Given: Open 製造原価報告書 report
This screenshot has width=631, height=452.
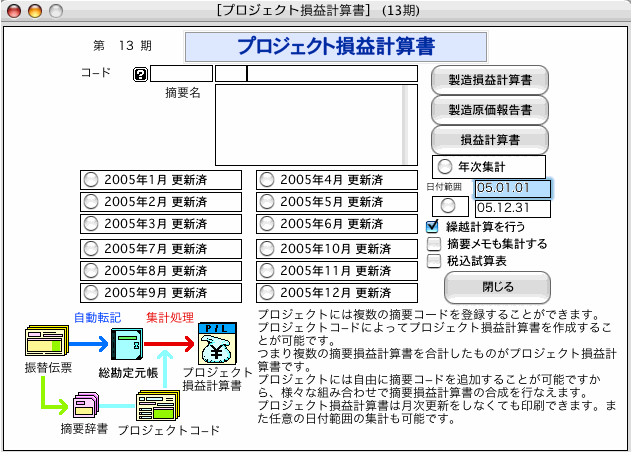Looking at the screenshot, I should coord(490,107).
